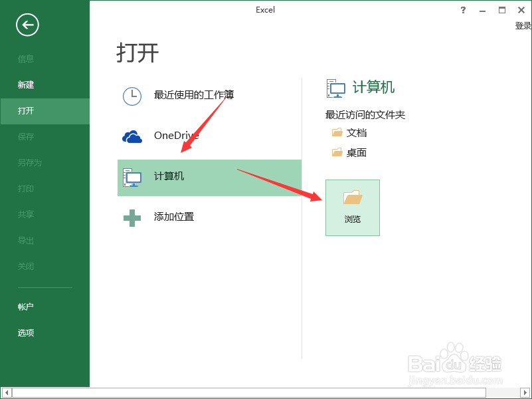The height and width of the screenshot is (399, 532).
Task: Click the 文档 folder icon
Action: click(x=336, y=132)
